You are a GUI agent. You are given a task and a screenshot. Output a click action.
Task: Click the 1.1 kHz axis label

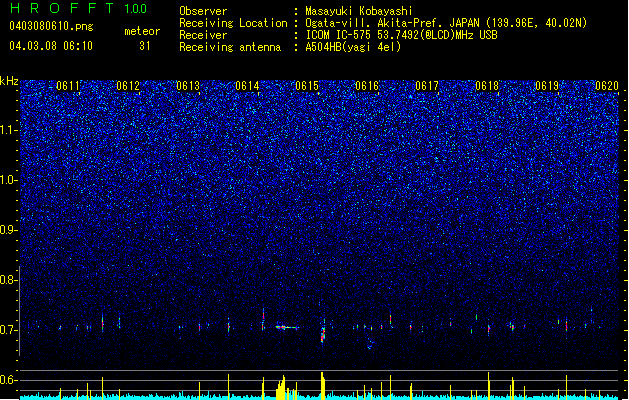pyautogui.click(x=9, y=130)
